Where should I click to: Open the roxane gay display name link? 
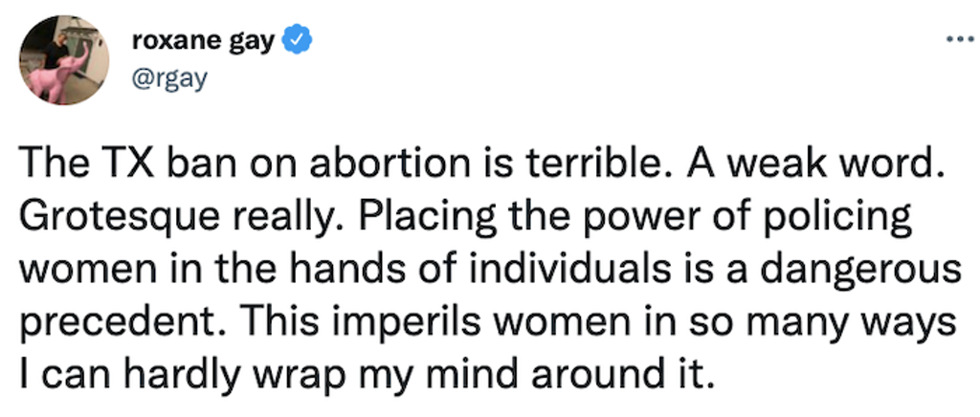pyautogui.click(x=204, y=42)
